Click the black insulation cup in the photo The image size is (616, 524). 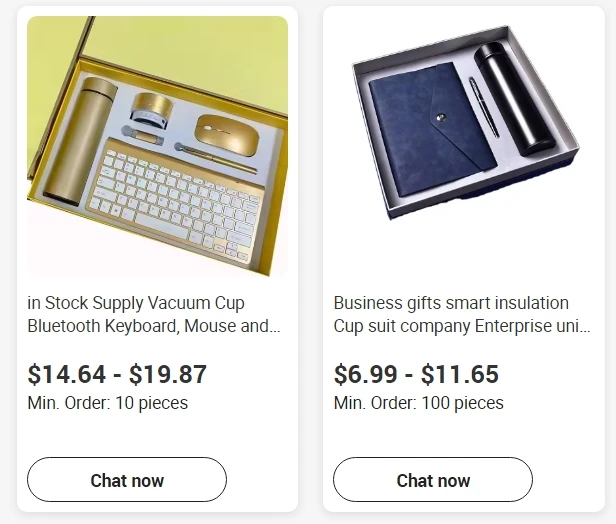[513, 97]
